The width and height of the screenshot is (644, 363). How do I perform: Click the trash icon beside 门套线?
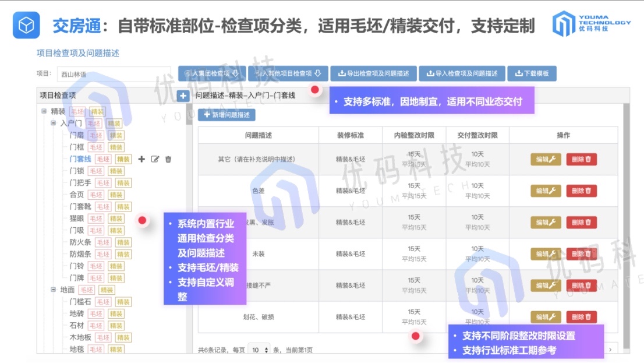(168, 159)
